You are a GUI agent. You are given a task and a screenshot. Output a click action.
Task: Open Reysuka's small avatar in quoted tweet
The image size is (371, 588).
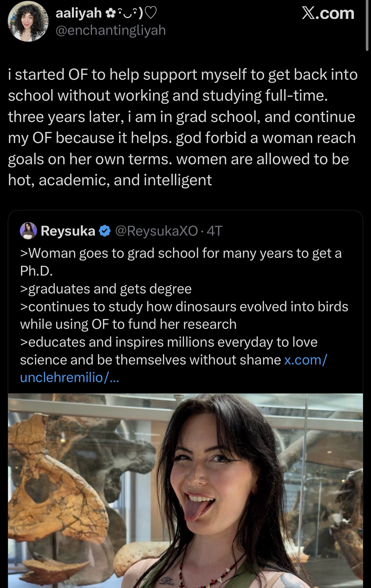tap(28, 231)
